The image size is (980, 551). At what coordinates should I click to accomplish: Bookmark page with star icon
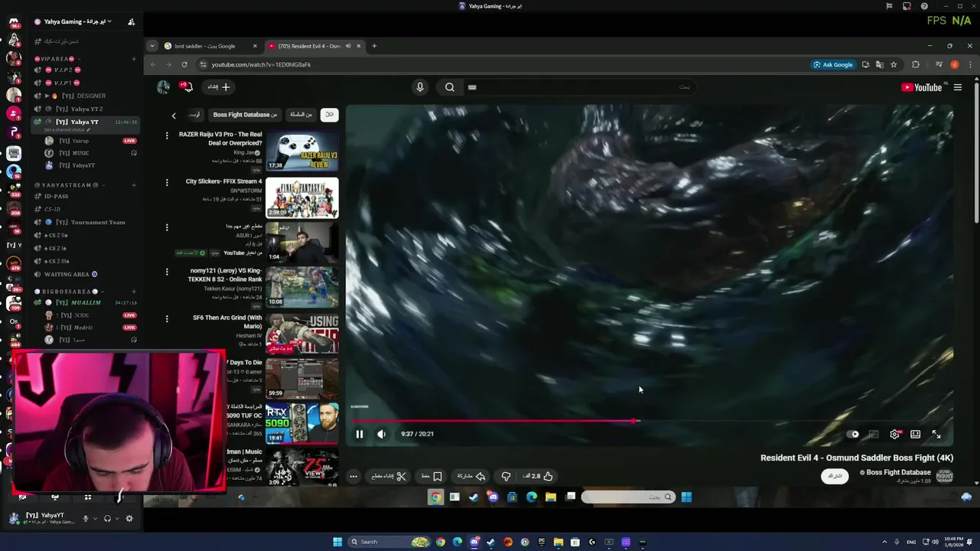[x=893, y=65]
